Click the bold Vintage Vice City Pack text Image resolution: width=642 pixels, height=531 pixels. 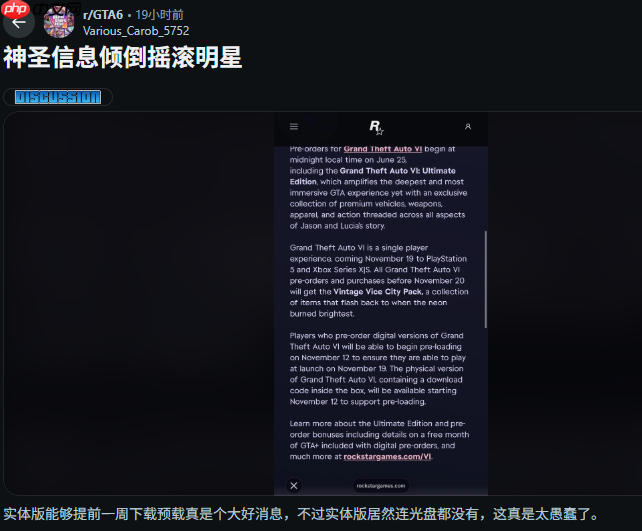378,291
